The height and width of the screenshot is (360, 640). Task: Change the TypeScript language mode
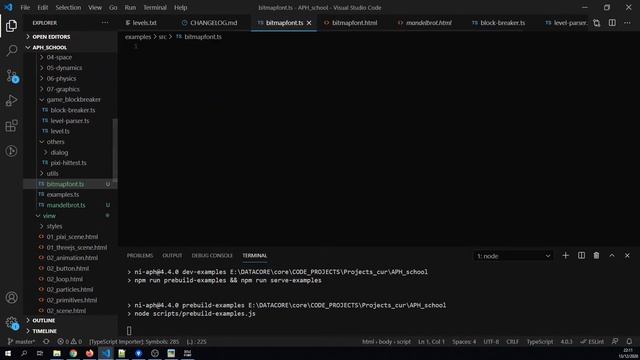(x=540, y=342)
